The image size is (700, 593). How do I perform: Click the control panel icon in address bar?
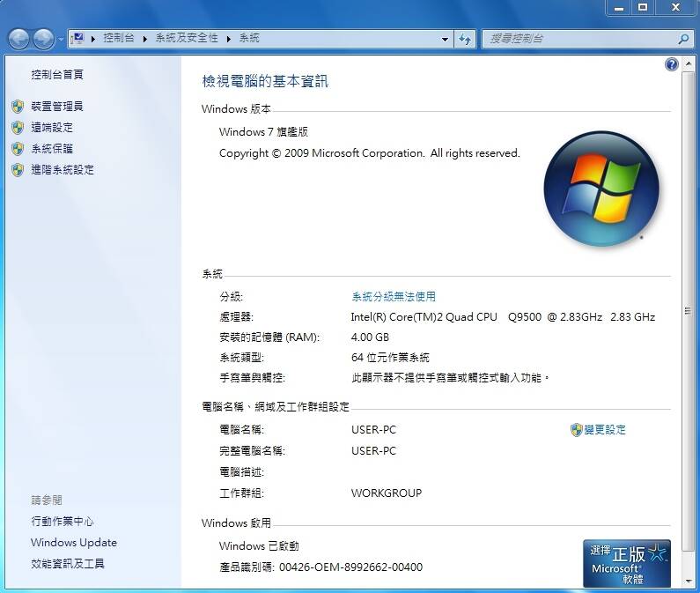pyautogui.click(x=78, y=39)
